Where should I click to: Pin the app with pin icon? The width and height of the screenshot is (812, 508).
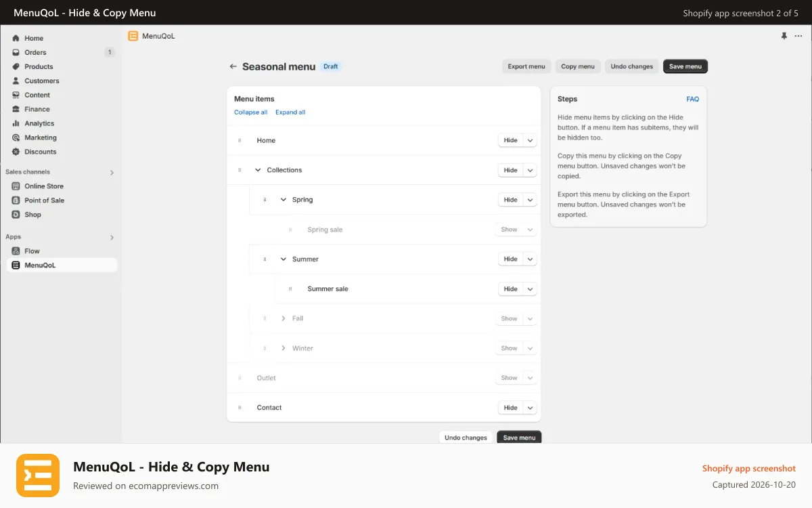784,36
